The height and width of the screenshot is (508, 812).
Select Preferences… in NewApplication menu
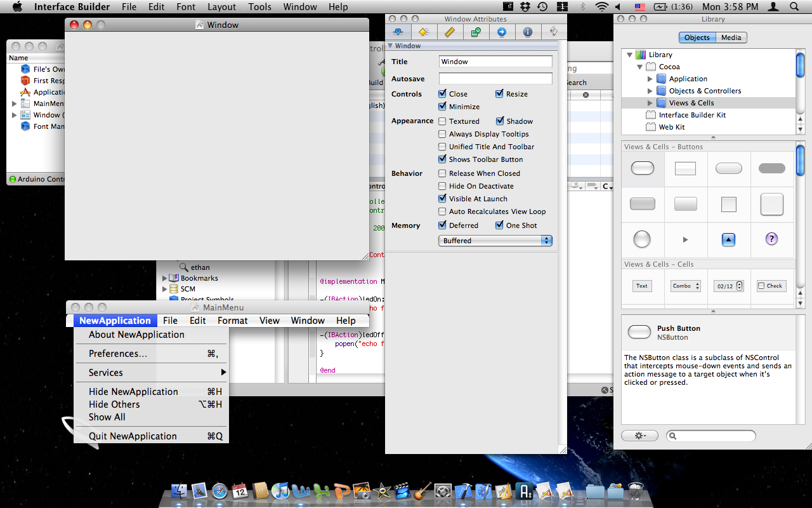point(151,354)
